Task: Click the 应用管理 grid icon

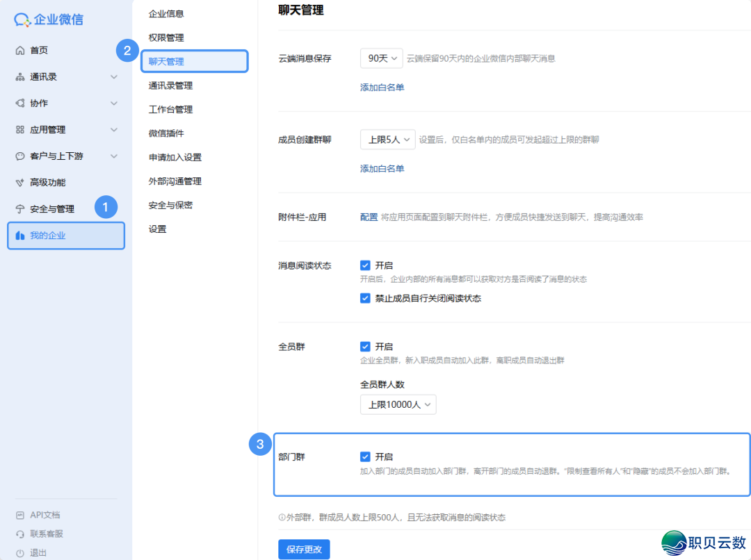Action: [x=19, y=130]
